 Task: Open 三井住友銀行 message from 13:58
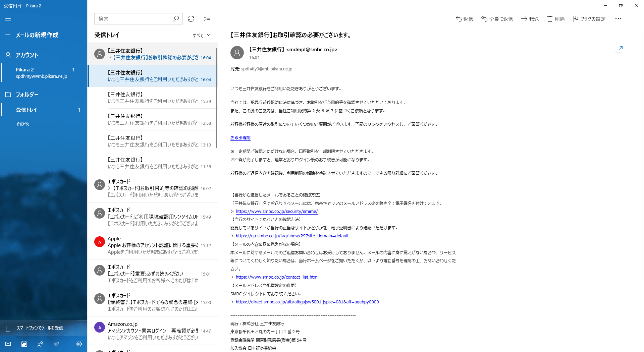[153, 119]
